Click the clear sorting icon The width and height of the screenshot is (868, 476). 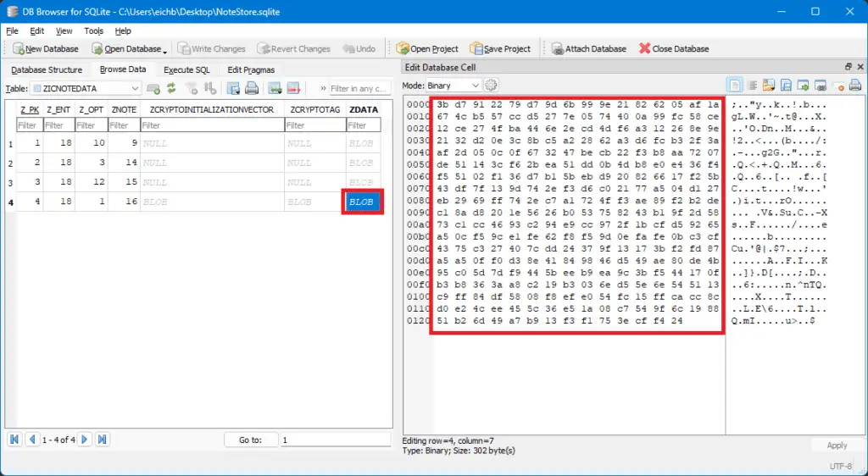click(x=210, y=88)
